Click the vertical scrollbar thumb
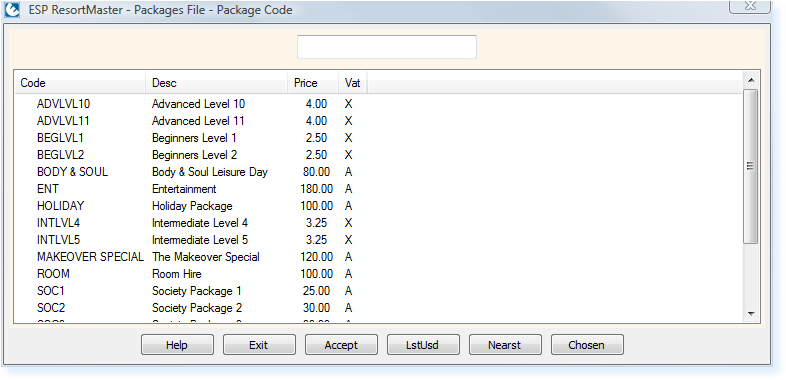The height and width of the screenshot is (380, 786). (750, 166)
